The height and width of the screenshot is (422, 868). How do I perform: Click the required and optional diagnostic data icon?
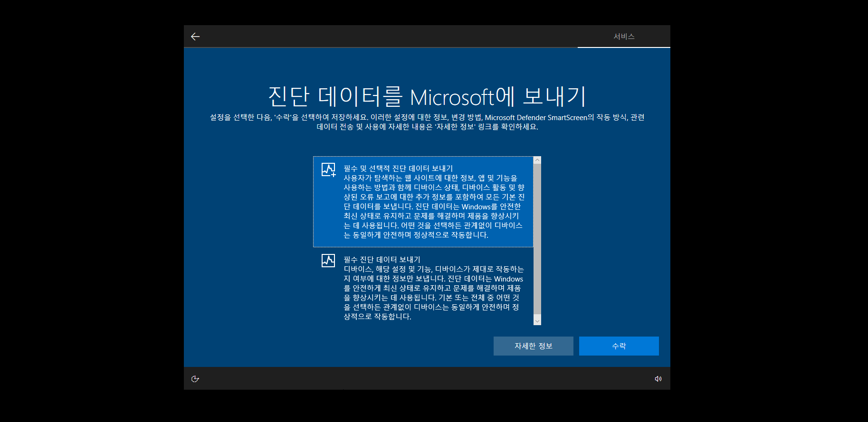[329, 169]
